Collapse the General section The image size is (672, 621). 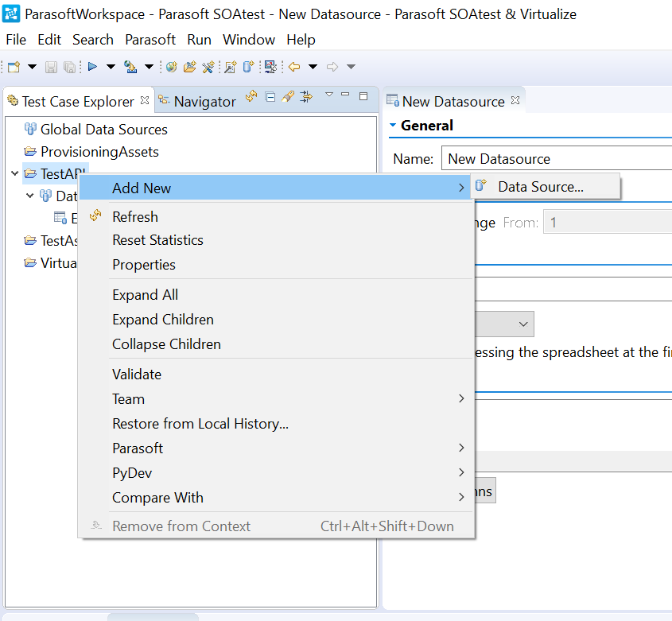[x=393, y=125]
